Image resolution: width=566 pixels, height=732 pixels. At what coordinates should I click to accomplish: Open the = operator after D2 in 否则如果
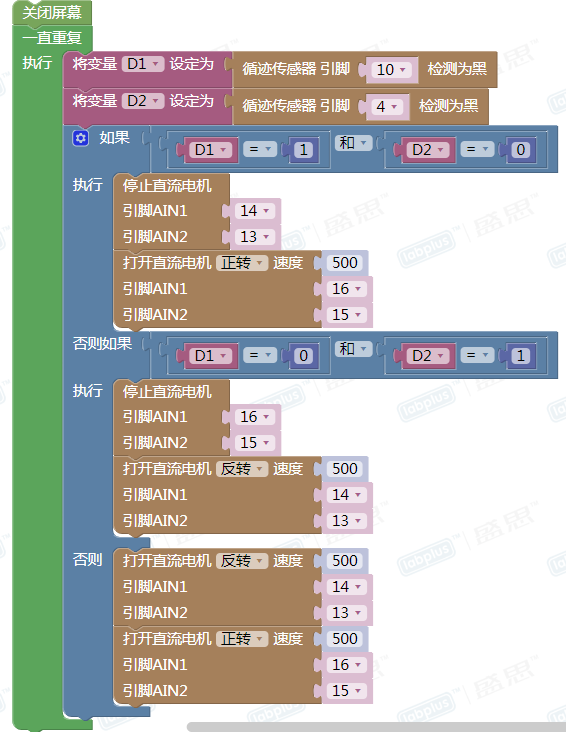(x=477, y=355)
